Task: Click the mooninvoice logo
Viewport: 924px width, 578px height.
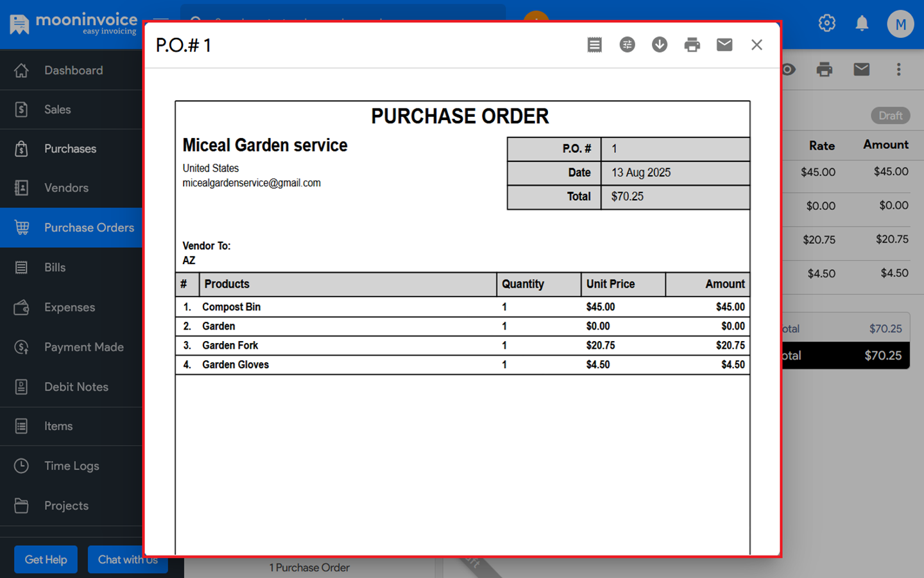Action: (x=73, y=24)
